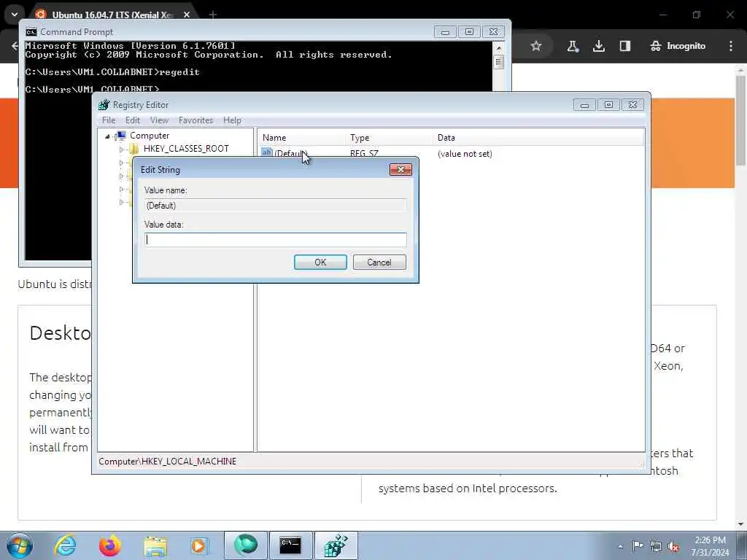Click the disabled Value name field
The image size is (747, 560).
click(x=275, y=205)
